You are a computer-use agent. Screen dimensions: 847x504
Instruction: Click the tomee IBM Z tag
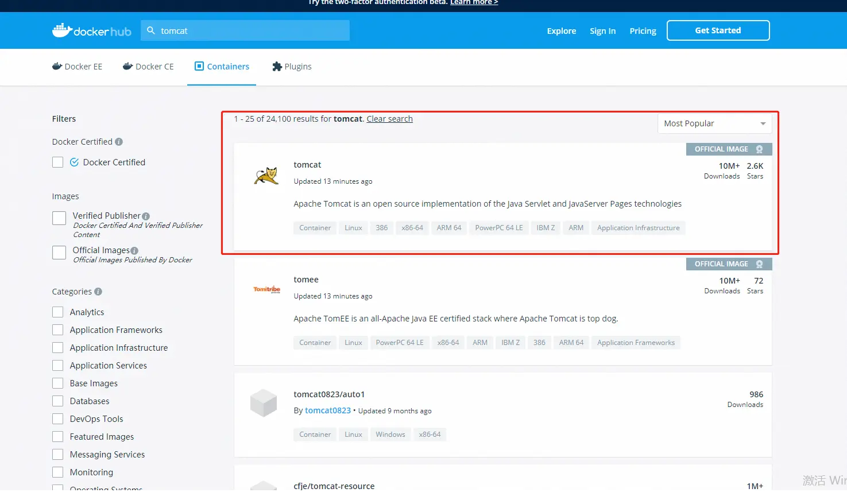pyautogui.click(x=510, y=343)
